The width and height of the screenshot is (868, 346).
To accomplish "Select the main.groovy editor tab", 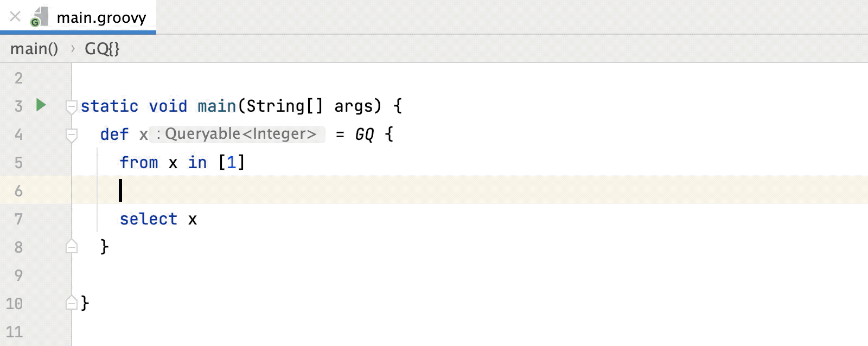I will 101,16.
